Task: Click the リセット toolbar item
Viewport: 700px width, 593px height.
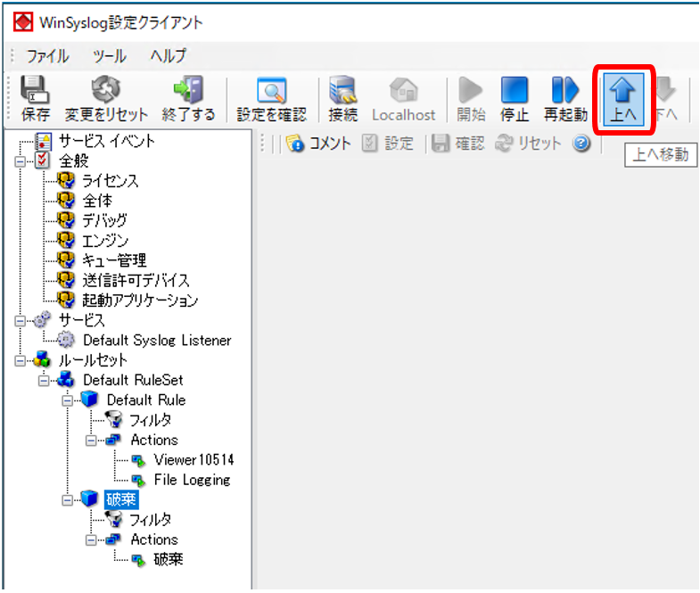Action: 528,144
